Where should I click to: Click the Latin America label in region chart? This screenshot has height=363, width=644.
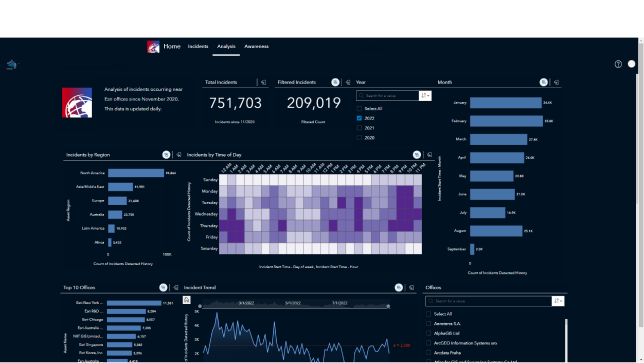click(x=93, y=228)
